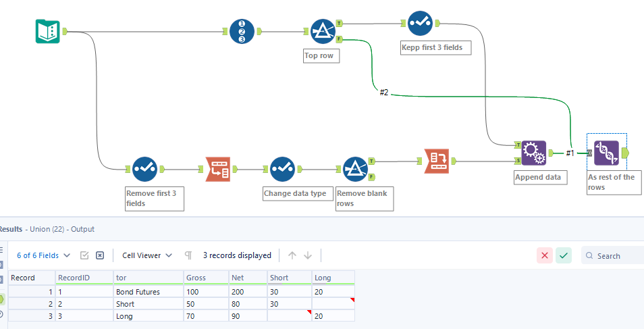Toggle the paragraph whitespace symbol icon
This screenshot has height=329, width=644.
coord(188,255)
